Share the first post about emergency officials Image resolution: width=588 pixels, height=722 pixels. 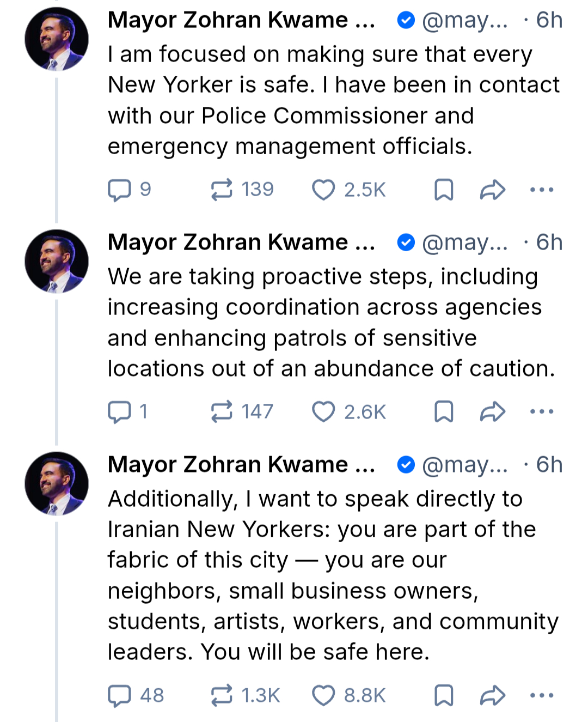(493, 190)
